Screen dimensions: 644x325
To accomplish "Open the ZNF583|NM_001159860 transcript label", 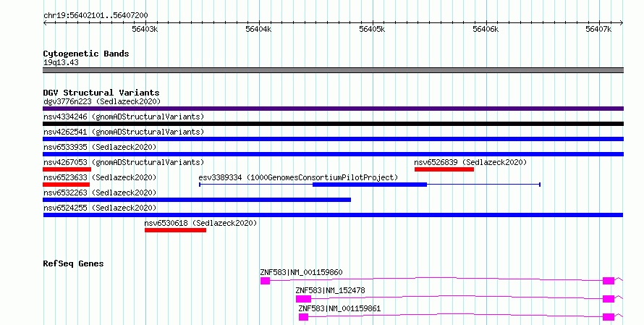I will [301, 272].
